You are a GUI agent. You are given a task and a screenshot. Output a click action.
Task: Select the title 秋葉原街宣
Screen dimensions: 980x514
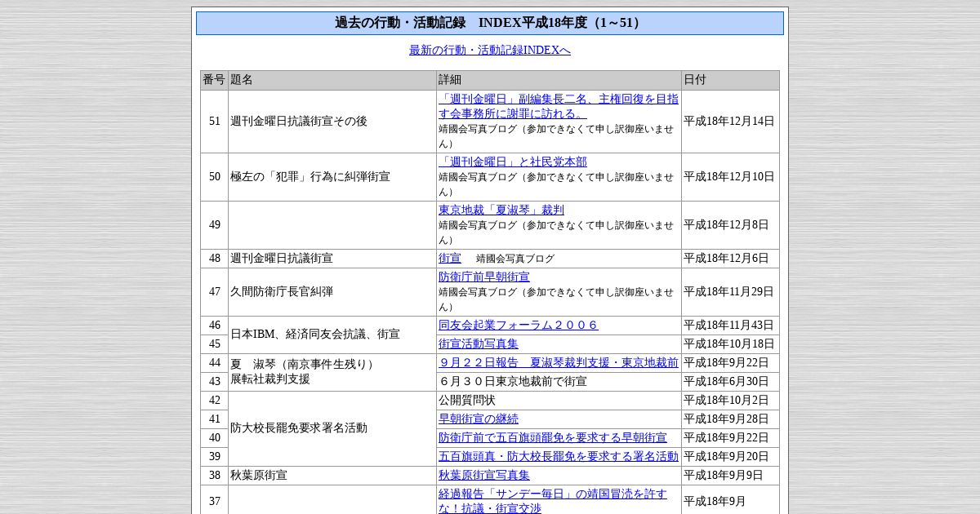[x=259, y=475]
